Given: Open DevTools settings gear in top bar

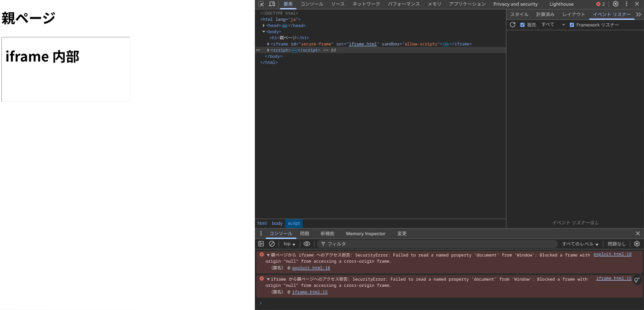Looking at the screenshot, I should pos(616,4).
